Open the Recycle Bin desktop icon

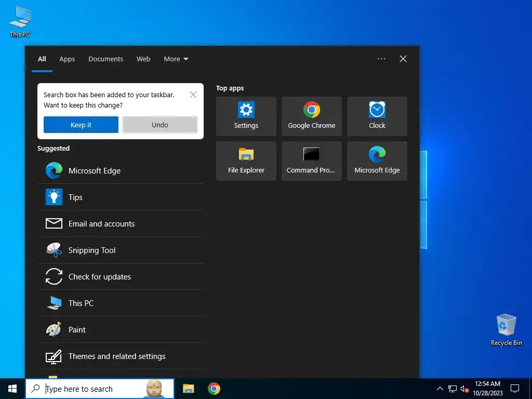tap(506, 329)
